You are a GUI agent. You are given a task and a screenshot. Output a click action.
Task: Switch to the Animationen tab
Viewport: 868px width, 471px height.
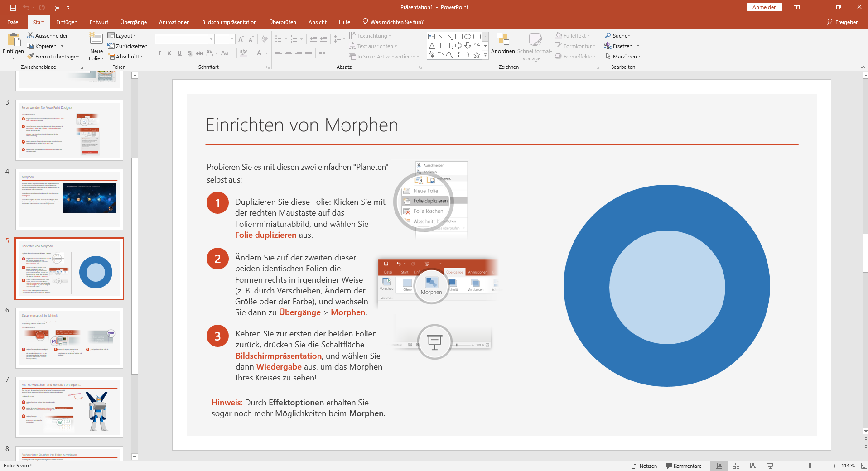[174, 22]
